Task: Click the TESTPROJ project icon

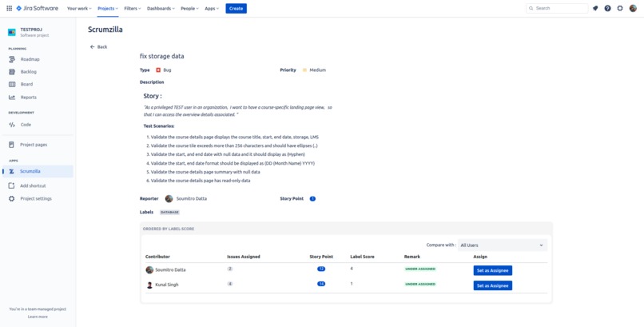Action: [12, 32]
